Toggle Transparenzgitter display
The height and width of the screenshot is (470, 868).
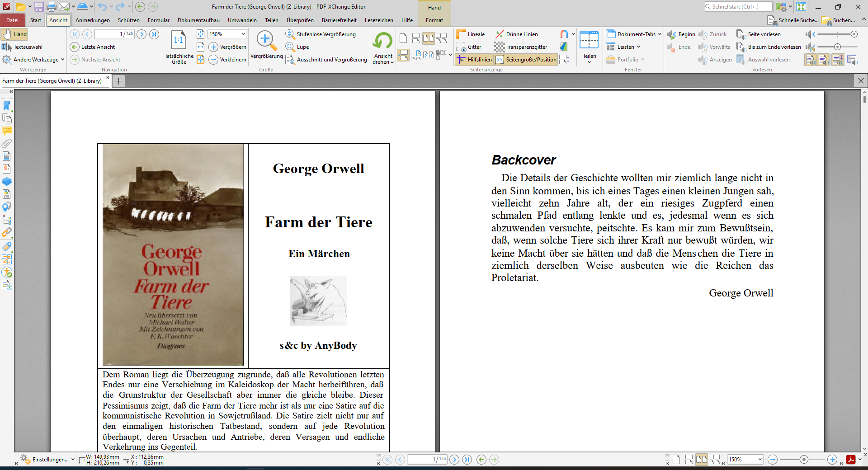(x=521, y=47)
